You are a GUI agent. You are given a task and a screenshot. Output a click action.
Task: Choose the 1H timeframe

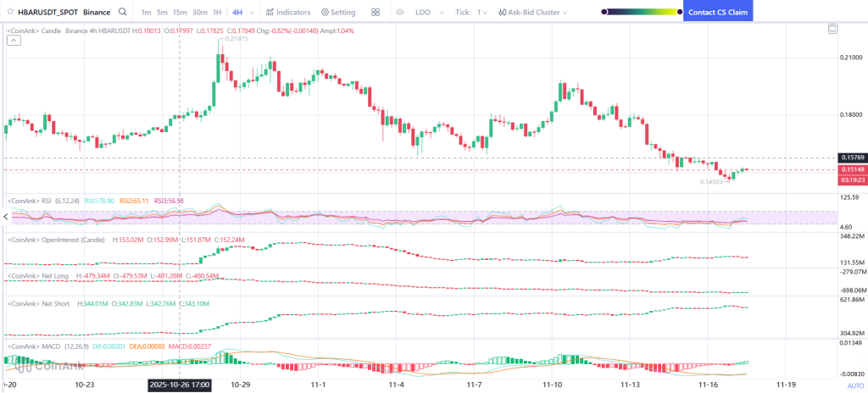[x=217, y=12]
